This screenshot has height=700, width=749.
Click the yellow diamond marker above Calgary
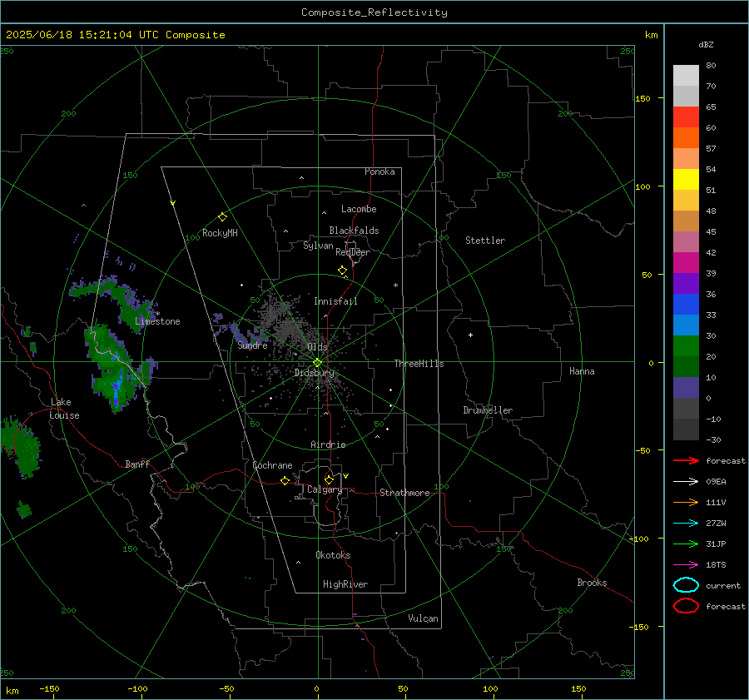329,479
